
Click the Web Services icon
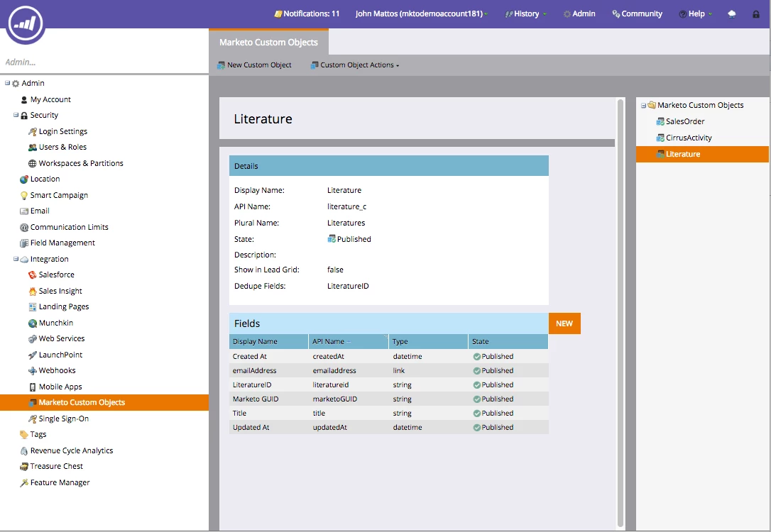coord(33,339)
